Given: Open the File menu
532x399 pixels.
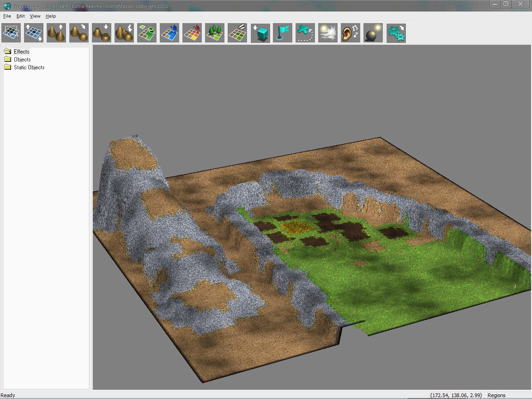Looking at the screenshot, I should click(7, 16).
